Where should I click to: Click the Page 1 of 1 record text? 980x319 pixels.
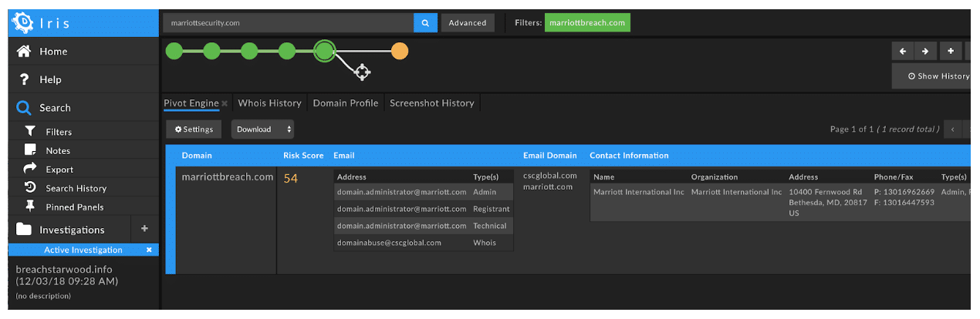coord(884,129)
